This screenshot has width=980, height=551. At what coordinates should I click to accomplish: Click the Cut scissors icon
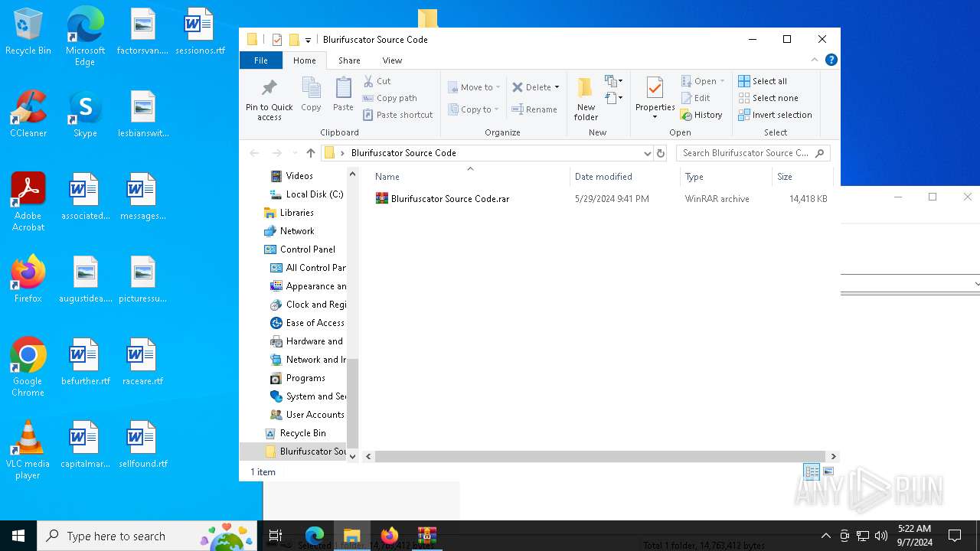368,81
